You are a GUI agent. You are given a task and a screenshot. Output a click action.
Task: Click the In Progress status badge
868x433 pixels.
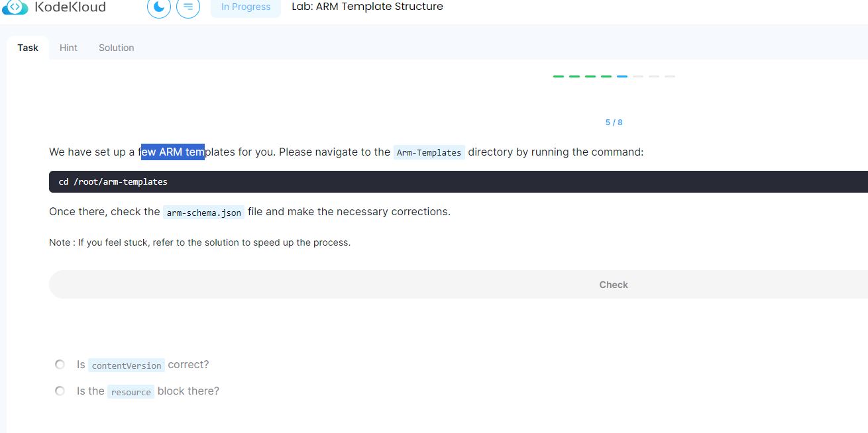[x=246, y=7]
